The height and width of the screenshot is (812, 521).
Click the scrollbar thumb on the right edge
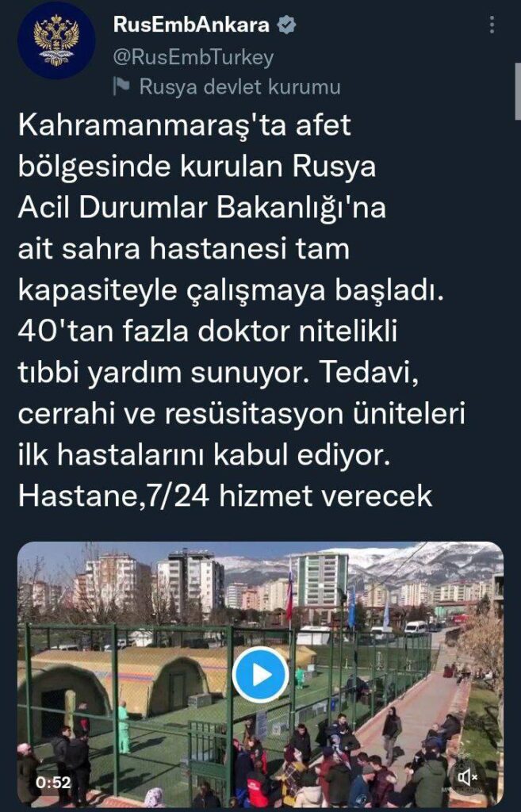517,91
